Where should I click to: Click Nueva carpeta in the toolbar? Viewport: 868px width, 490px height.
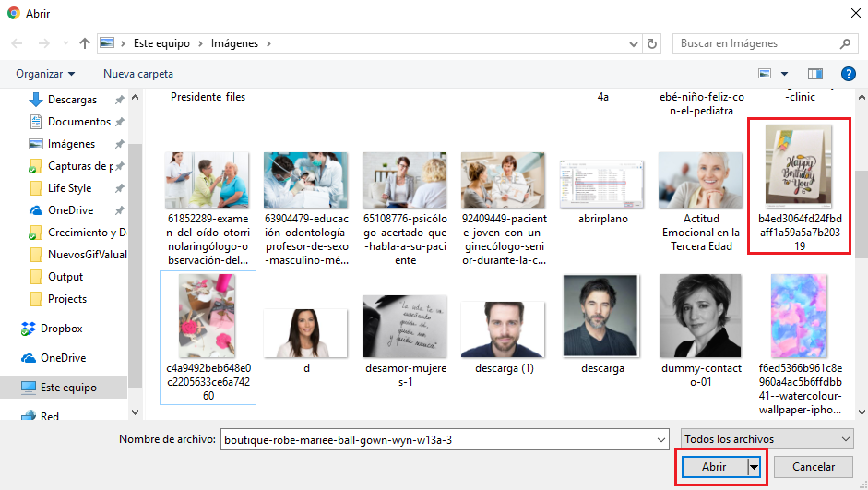point(137,74)
